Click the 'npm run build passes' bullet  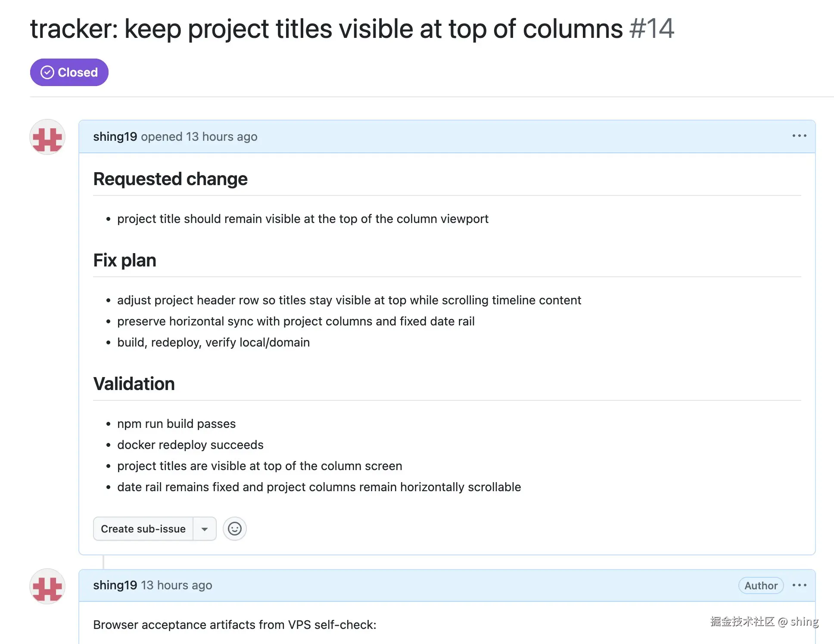(176, 424)
